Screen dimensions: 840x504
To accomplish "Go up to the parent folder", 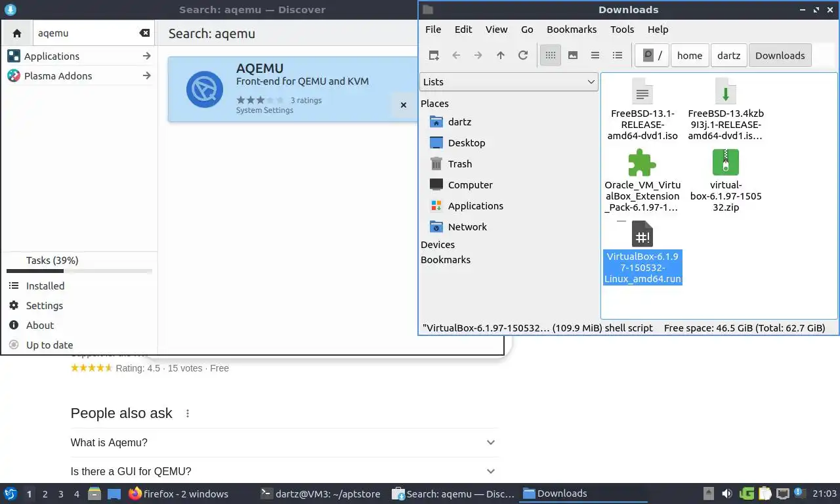I will pos(501,56).
